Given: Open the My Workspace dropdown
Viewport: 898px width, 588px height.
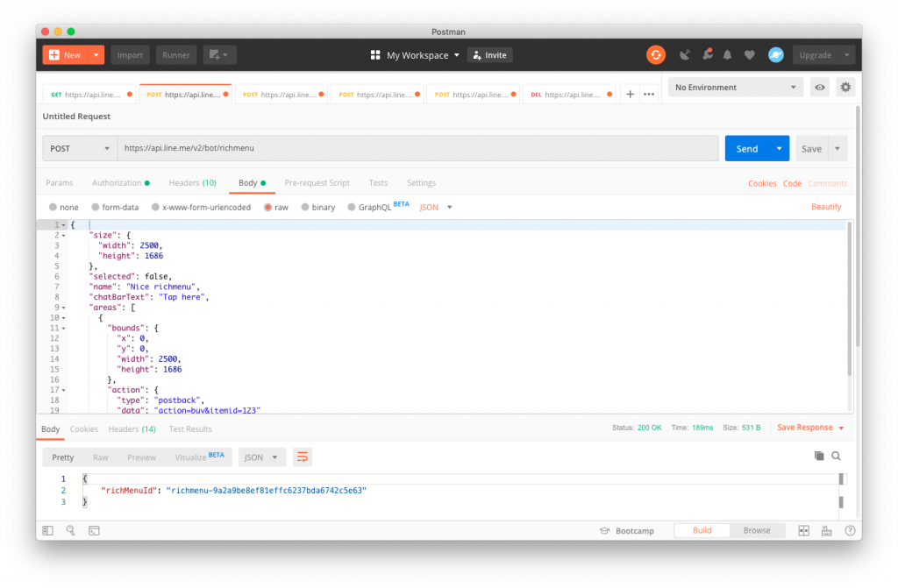Looking at the screenshot, I should (423, 55).
